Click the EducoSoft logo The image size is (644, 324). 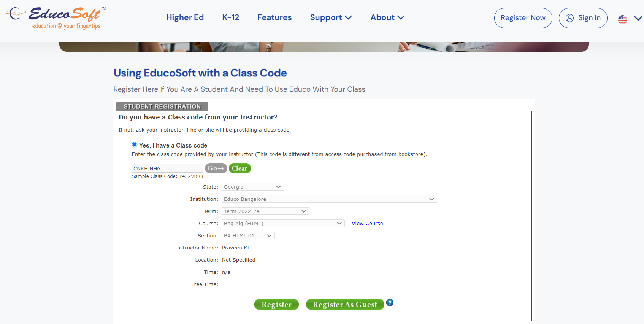[56, 18]
